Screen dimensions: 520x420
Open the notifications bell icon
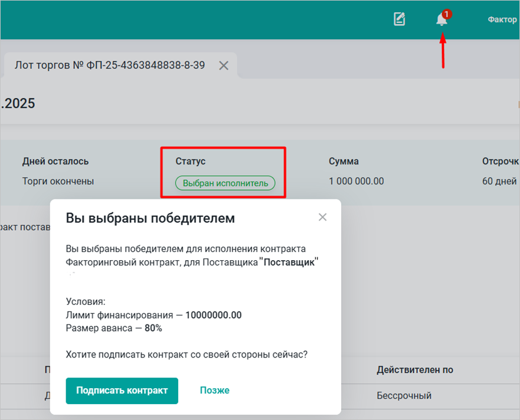[441, 20]
